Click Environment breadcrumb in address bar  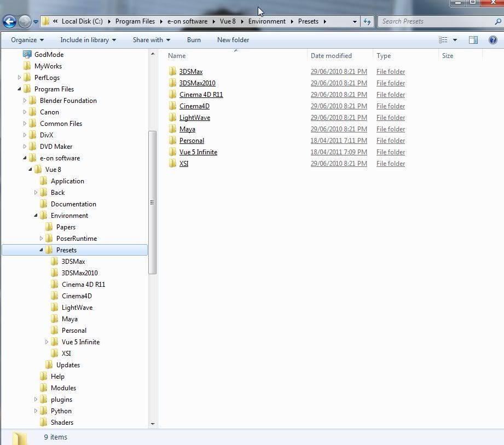pyautogui.click(x=267, y=21)
